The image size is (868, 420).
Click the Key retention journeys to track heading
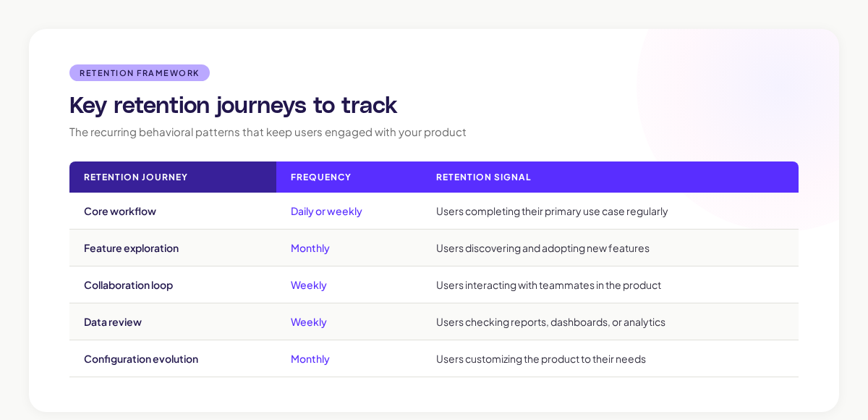(232, 105)
